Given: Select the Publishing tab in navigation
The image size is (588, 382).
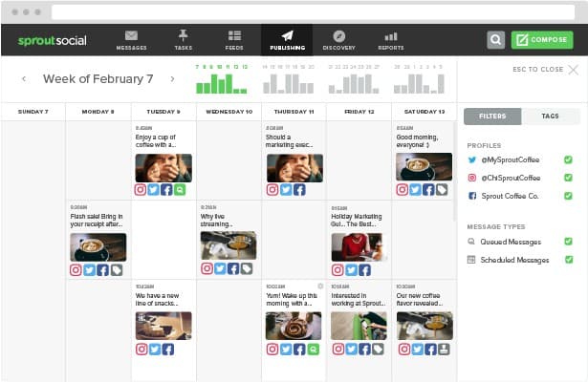Looking at the screenshot, I should 287,38.
